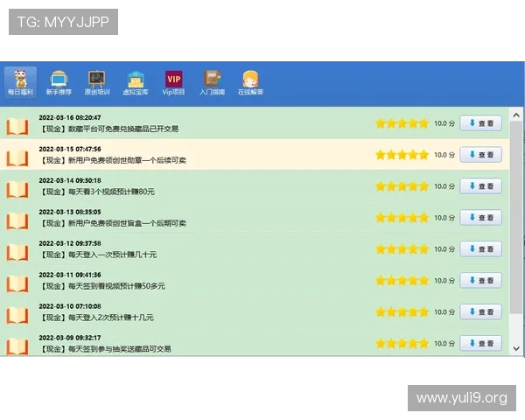Click book icon for 2022-03-11 entry
Screen dimensions: 525x420
[17, 284]
